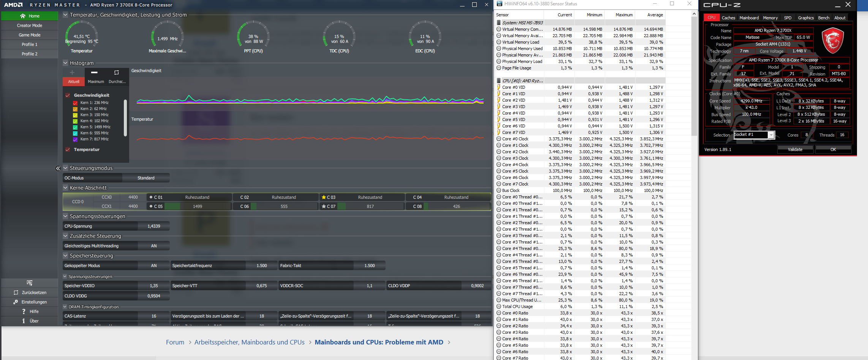Collapse the Zusätzliche Steuerung section
This screenshot has width=868, height=360.
point(65,236)
